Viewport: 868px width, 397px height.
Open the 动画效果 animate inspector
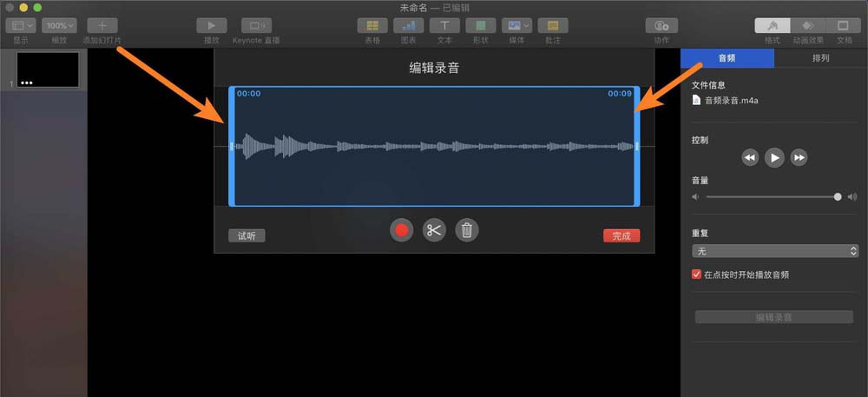click(x=807, y=25)
